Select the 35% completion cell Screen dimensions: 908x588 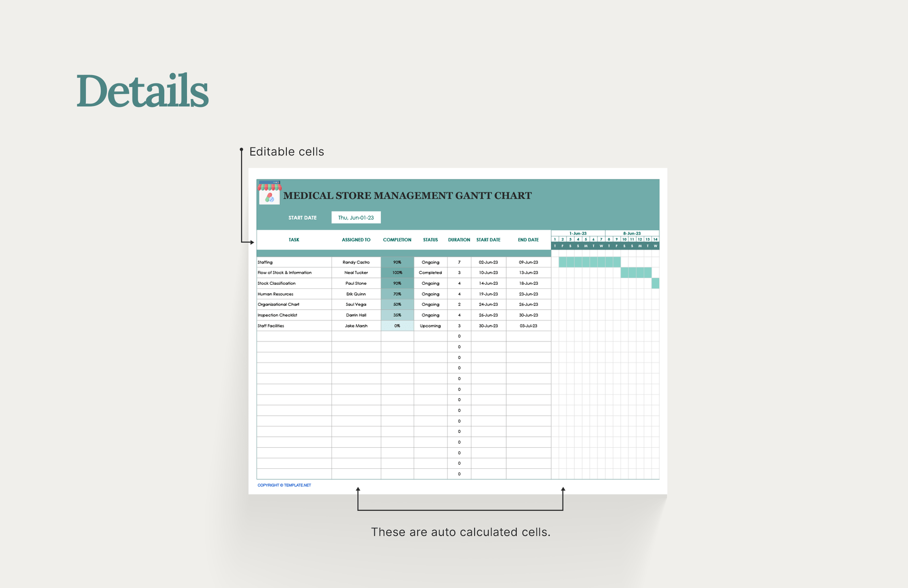tap(397, 315)
